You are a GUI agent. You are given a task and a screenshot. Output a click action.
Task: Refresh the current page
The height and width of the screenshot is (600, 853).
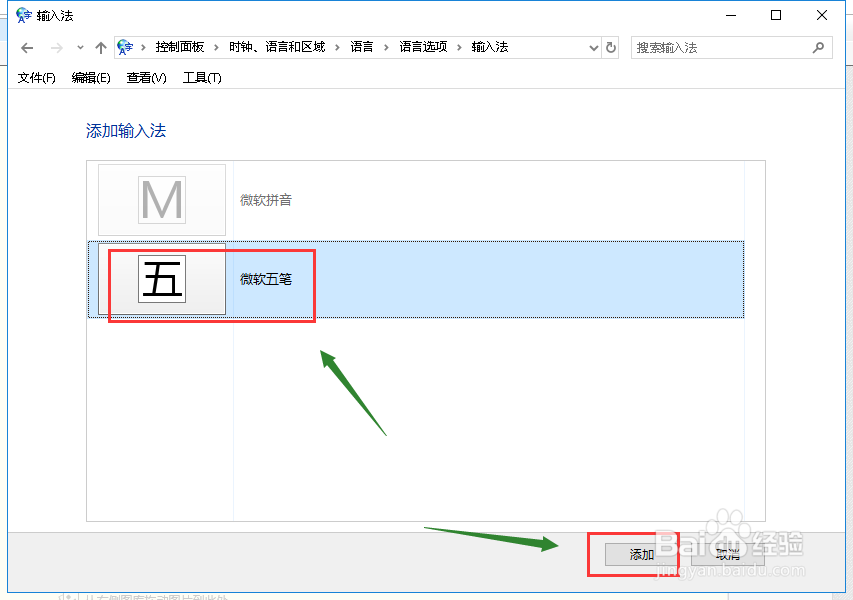coord(610,47)
